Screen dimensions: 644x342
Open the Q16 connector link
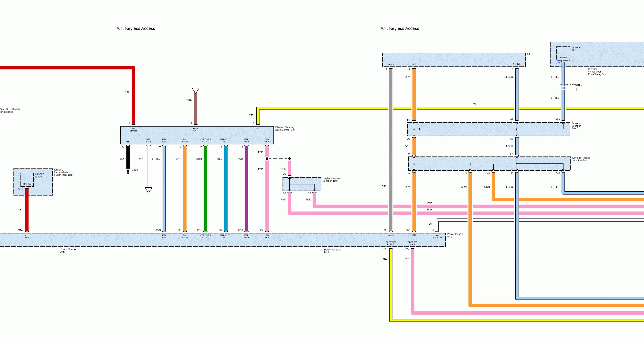pyautogui.click(x=557, y=63)
